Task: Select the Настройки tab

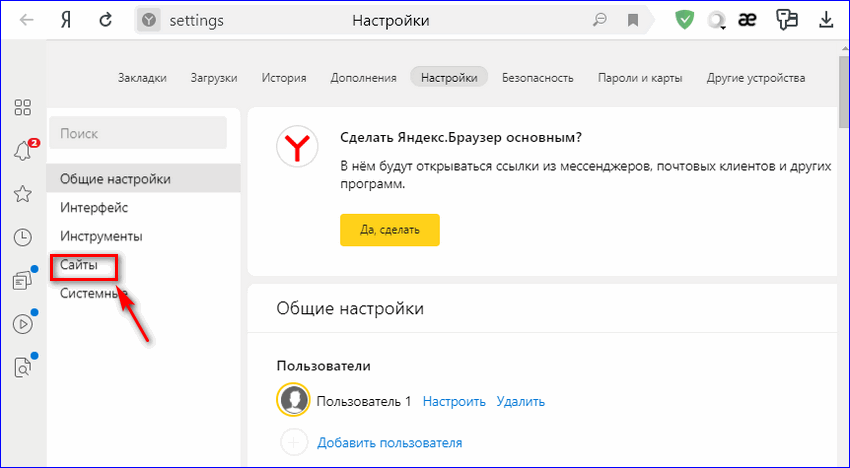Action: click(x=449, y=78)
